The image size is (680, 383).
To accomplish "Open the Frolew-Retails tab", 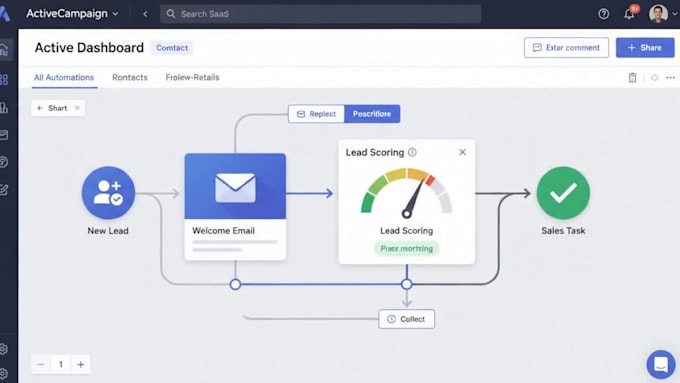I will click(192, 77).
